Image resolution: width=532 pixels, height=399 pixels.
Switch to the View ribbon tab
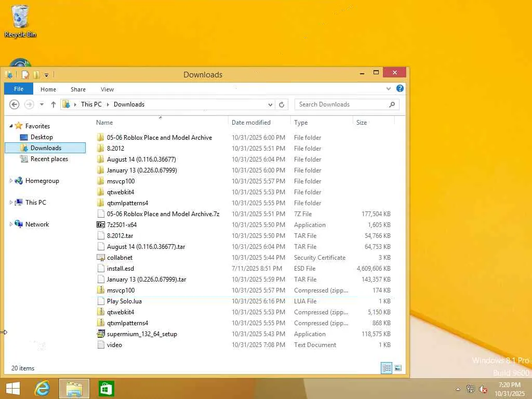point(107,89)
